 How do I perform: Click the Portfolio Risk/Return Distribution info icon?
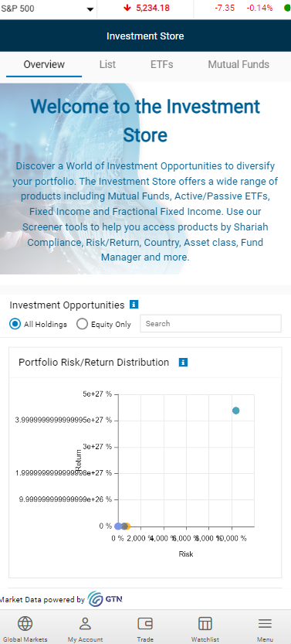click(x=183, y=363)
